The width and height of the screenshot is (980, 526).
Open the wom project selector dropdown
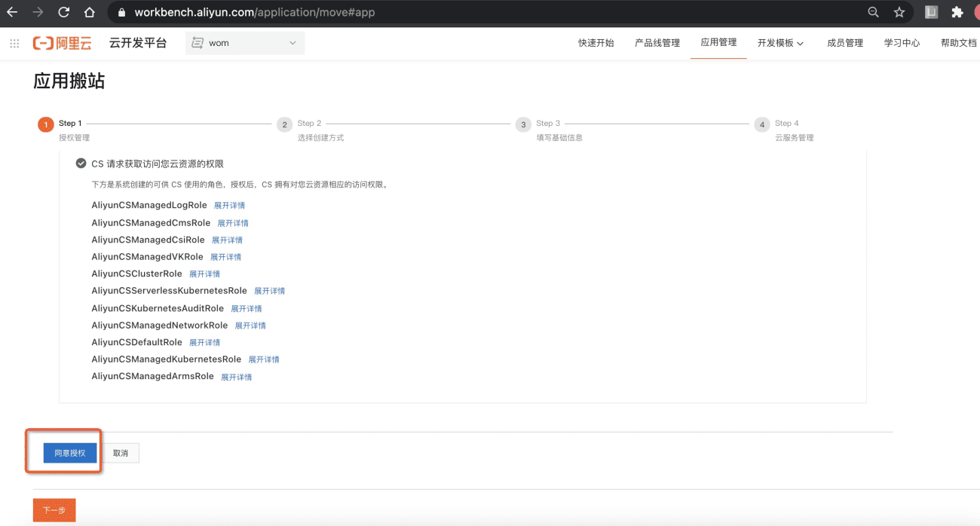click(x=244, y=43)
